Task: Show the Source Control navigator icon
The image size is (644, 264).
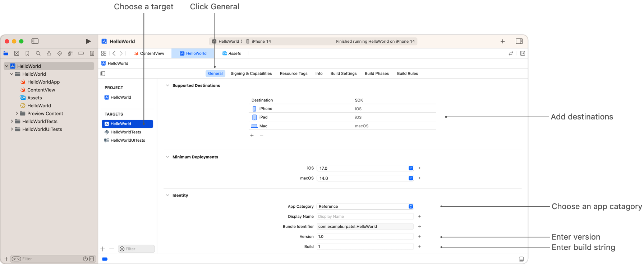Action: tap(17, 53)
